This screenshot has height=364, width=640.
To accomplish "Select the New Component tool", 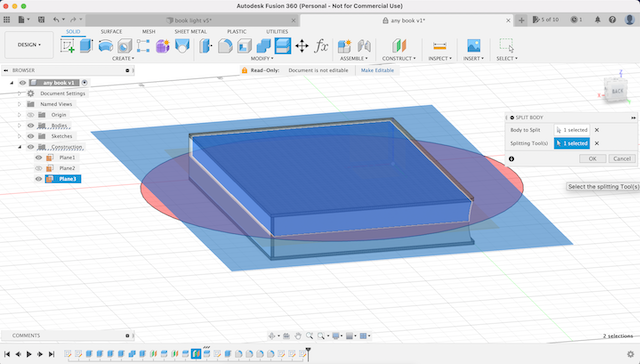I will click(344, 46).
